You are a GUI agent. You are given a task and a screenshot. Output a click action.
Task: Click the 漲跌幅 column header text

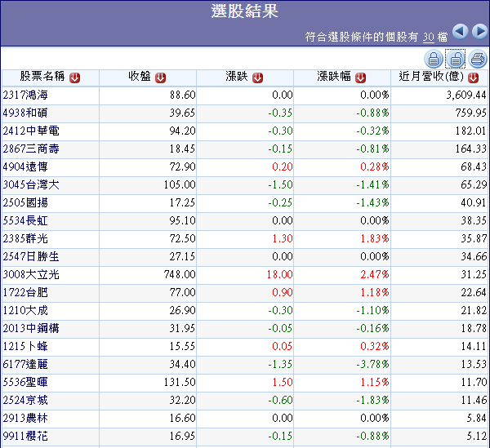(334, 76)
